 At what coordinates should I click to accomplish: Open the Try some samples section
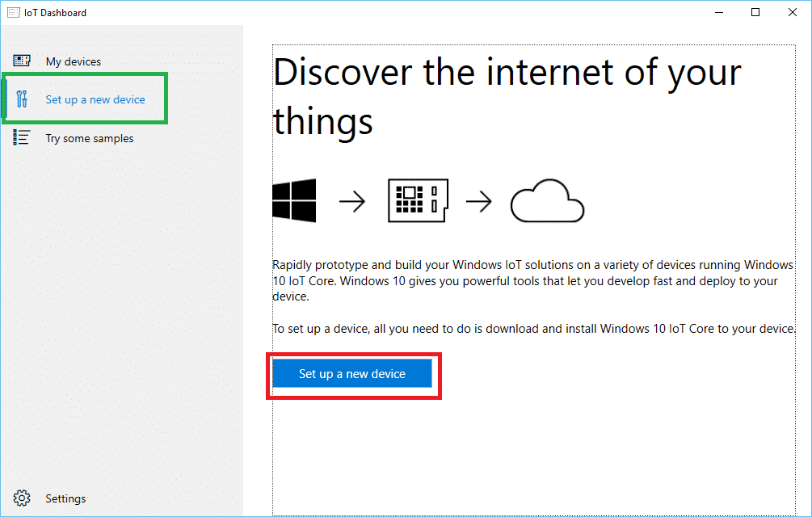pyautogui.click(x=89, y=137)
